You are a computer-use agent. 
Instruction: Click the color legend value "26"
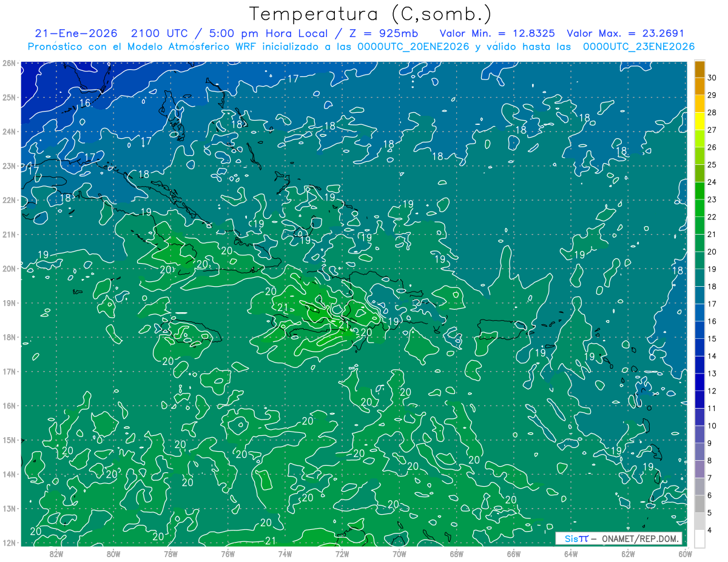[712, 147]
